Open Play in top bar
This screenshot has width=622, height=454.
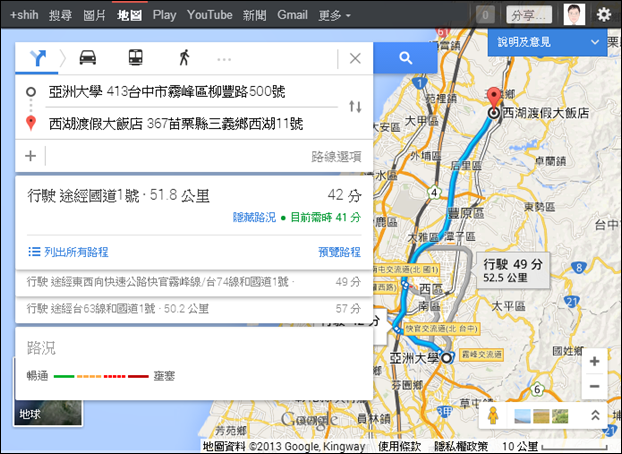pos(164,15)
